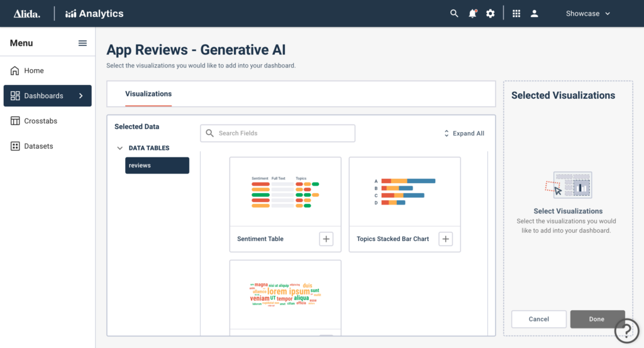Focus the Search Fields input
The width and height of the screenshot is (644, 348).
(277, 133)
